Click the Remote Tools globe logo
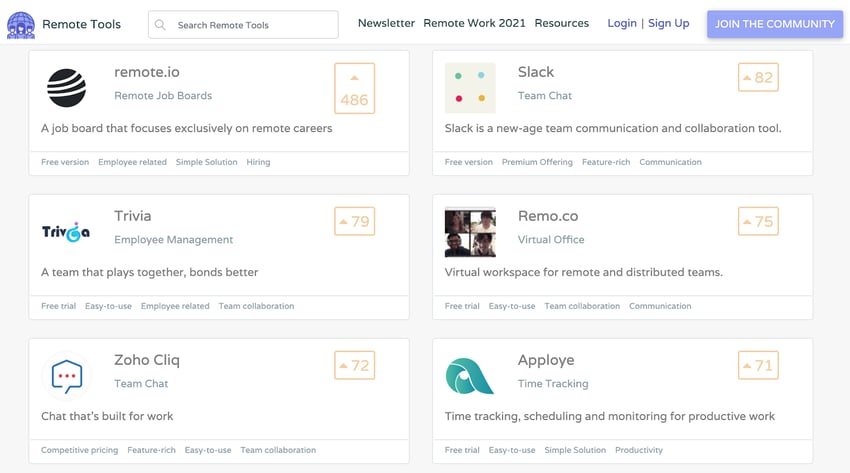This screenshot has width=850, height=473. click(x=21, y=25)
